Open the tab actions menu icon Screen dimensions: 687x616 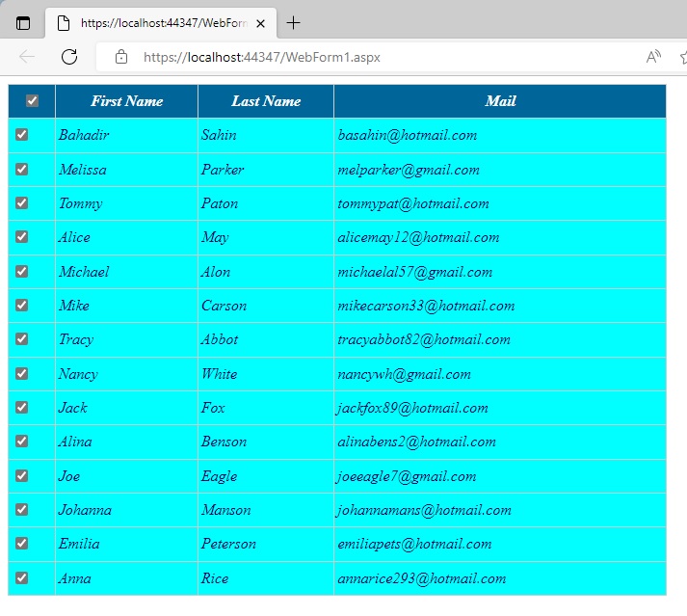23,23
